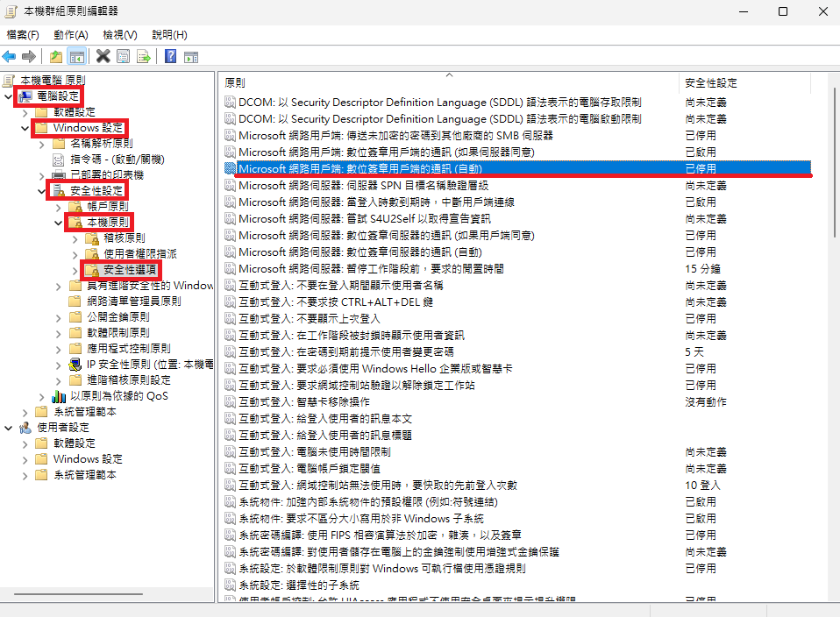Click the Up one level folder icon
840x617 pixels.
coord(56,57)
